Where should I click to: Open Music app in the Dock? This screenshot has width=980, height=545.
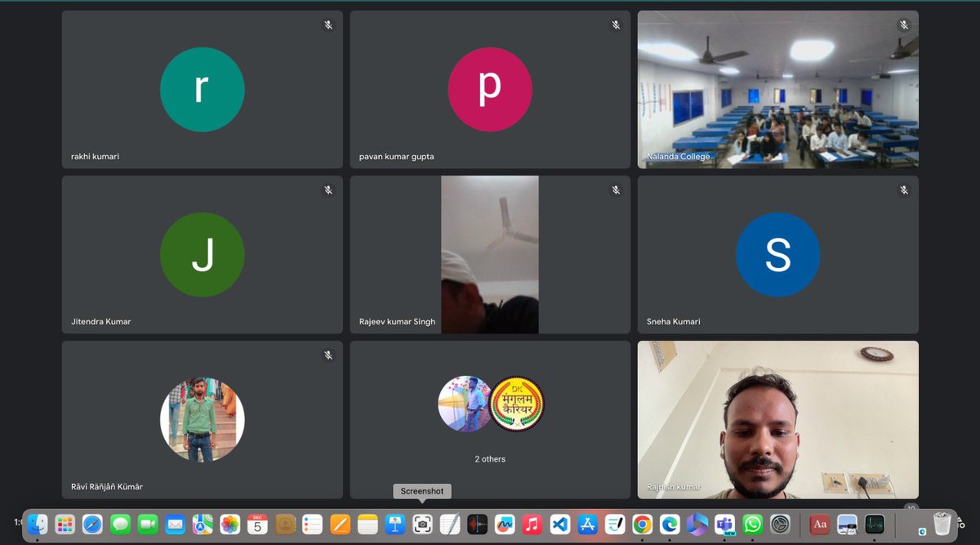pos(532,524)
